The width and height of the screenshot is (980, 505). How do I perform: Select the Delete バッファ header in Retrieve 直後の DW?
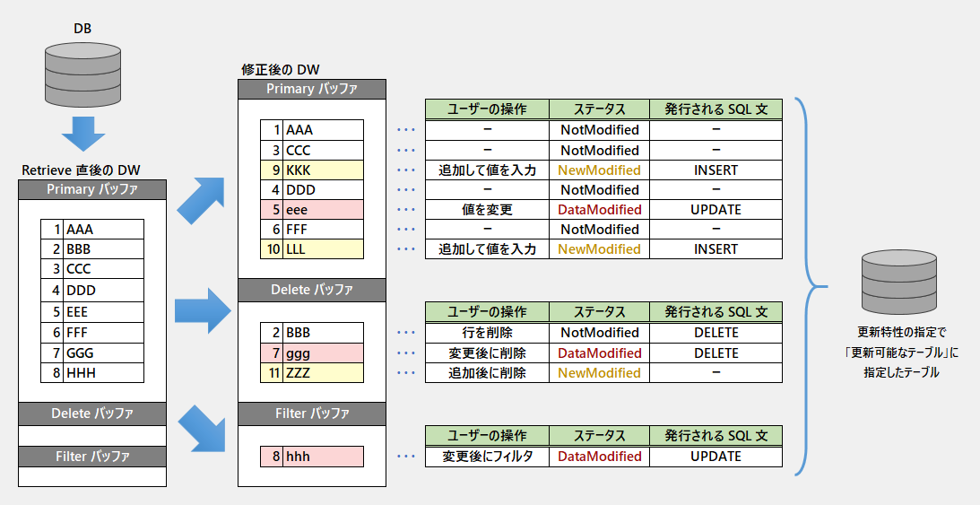click(91, 414)
